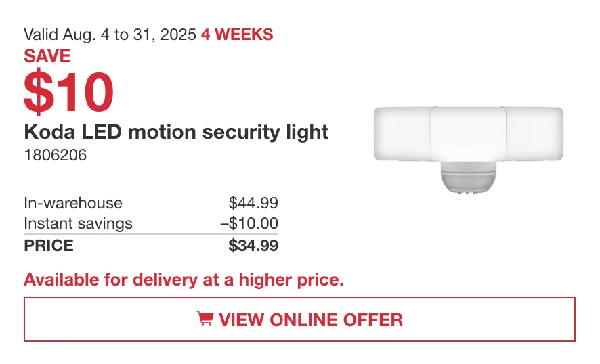Click the motion sensor dome on product image
600x364 pixels.
point(468,178)
